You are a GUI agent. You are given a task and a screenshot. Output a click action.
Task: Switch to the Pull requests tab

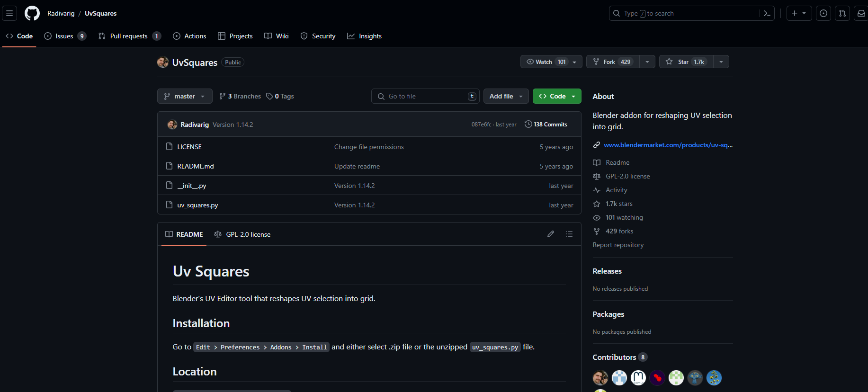click(129, 36)
